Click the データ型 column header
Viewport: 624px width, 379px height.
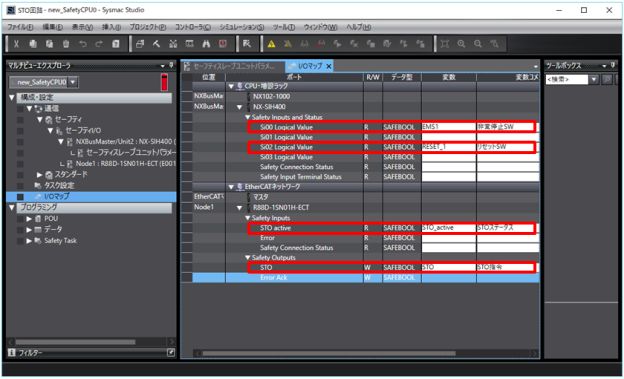402,77
